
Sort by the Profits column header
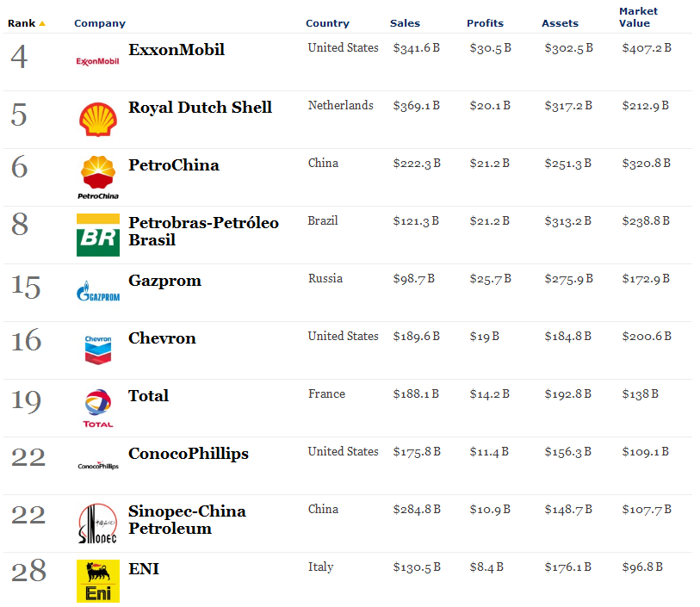[485, 23]
